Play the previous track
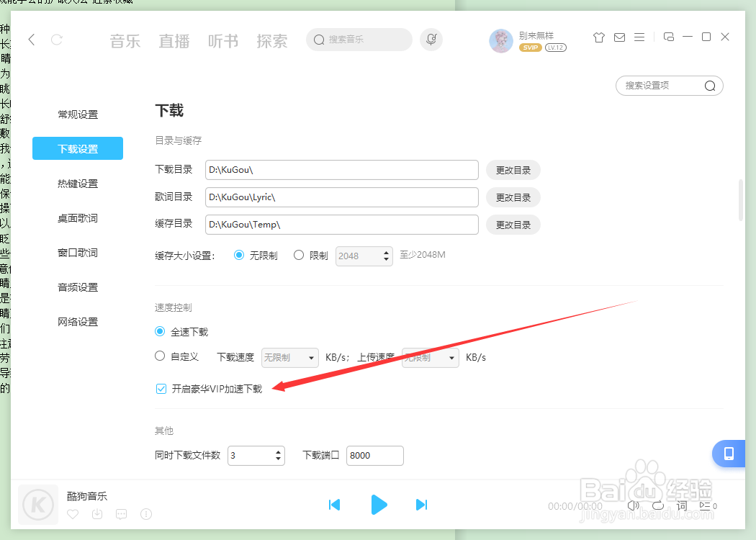The height and width of the screenshot is (540, 756). pyautogui.click(x=335, y=505)
